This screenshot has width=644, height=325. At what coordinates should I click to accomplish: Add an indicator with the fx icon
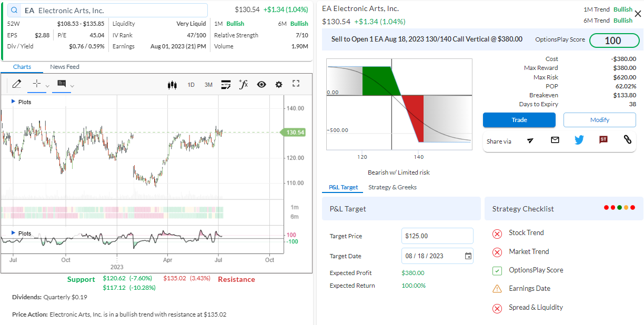tap(243, 84)
